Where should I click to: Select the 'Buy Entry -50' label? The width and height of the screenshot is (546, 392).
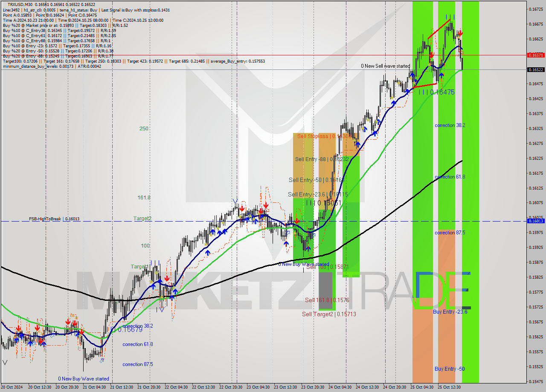[x=450, y=369]
